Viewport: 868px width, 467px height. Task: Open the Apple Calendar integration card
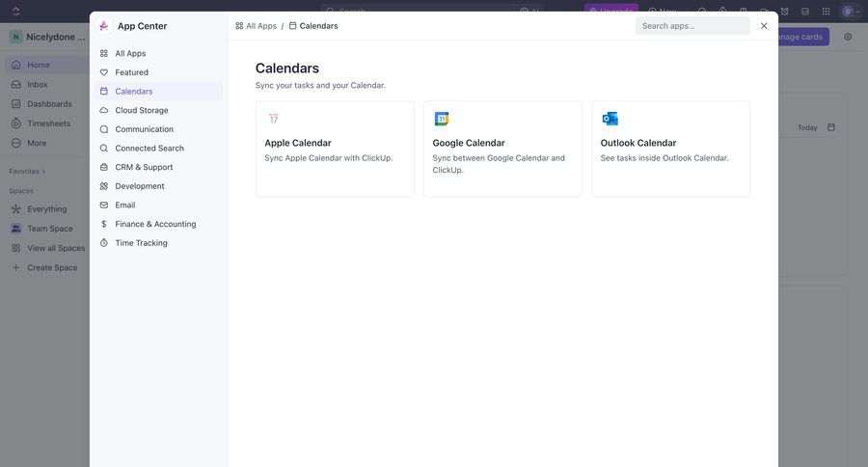coord(335,150)
